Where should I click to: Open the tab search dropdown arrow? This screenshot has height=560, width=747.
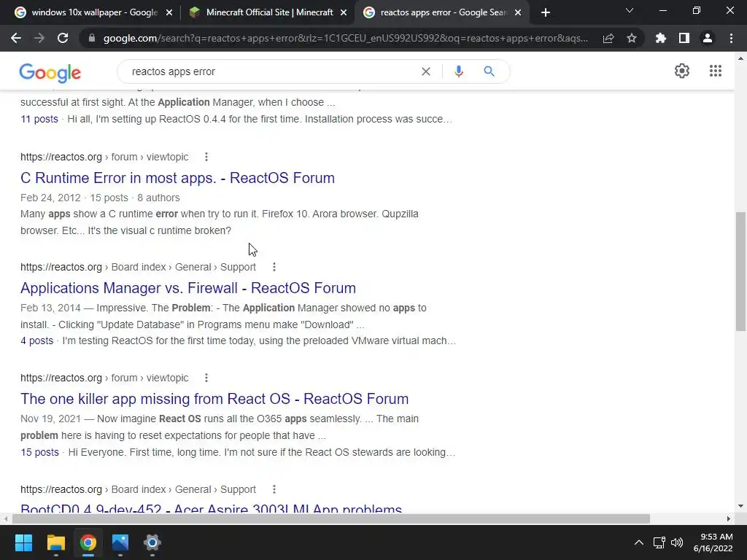pos(630,10)
